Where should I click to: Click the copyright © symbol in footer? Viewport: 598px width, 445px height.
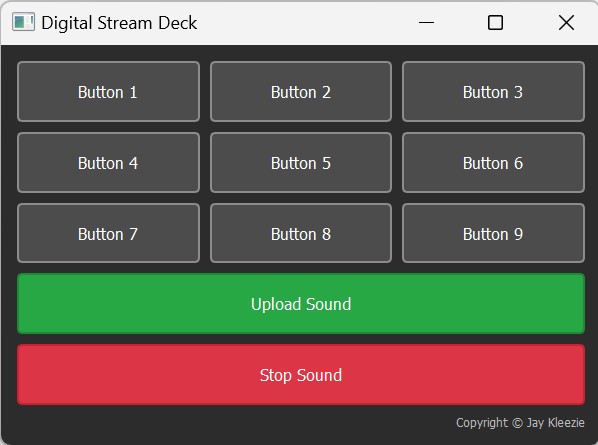(x=517, y=423)
